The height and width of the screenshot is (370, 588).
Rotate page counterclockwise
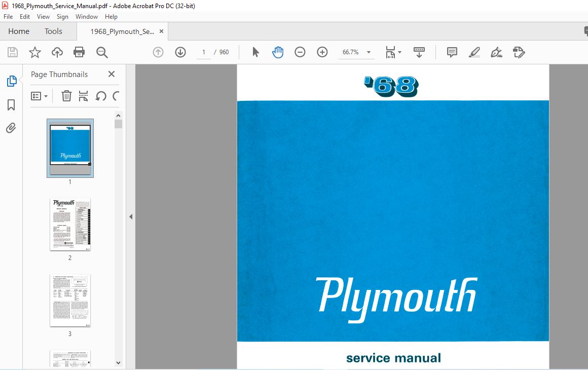[100, 96]
